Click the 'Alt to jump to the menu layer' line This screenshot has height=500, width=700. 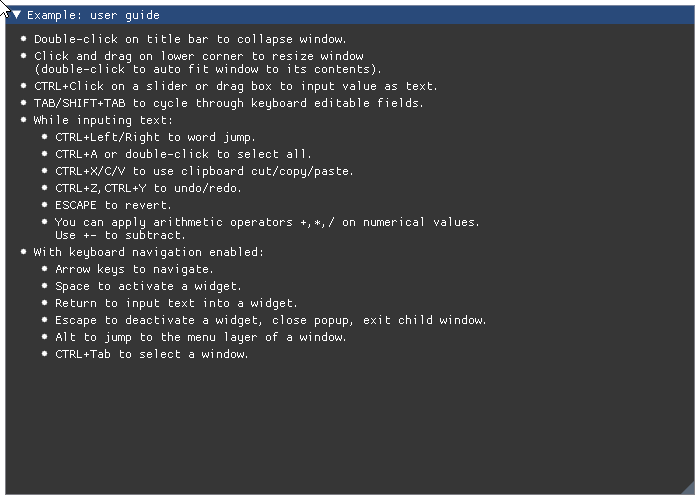coord(200,337)
